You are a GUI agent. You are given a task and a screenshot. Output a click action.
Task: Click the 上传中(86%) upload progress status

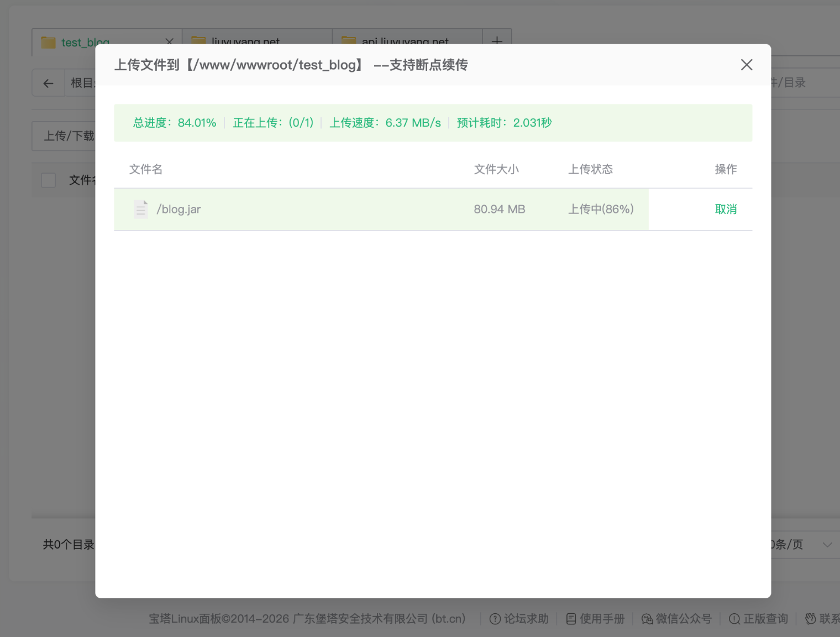click(601, 210)
